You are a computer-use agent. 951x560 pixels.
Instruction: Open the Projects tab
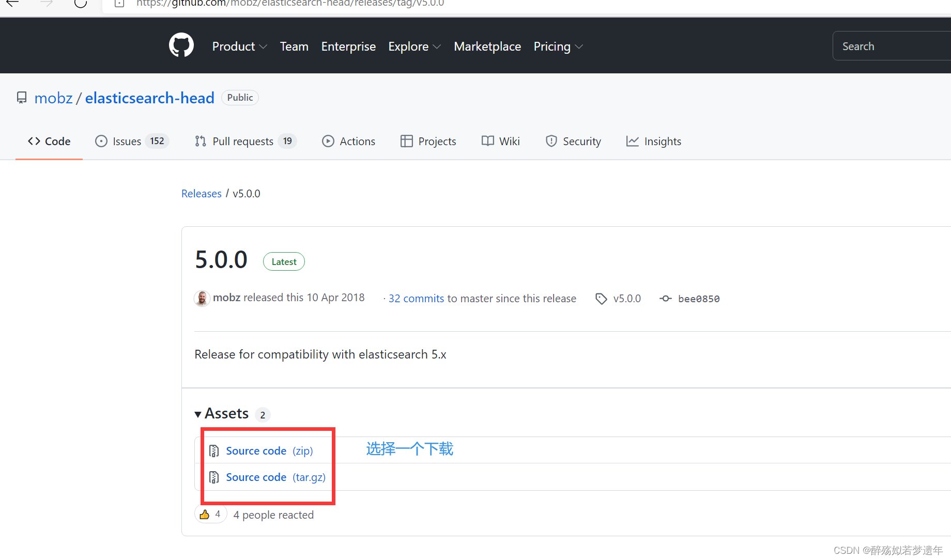428,142
